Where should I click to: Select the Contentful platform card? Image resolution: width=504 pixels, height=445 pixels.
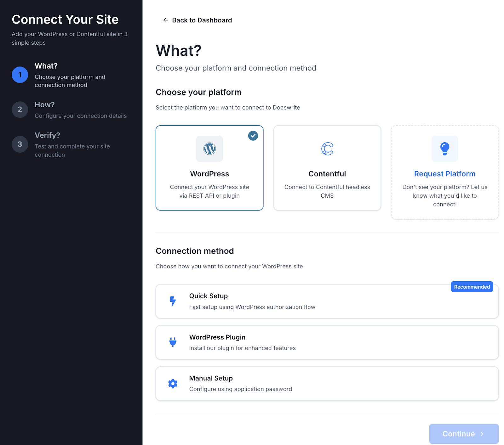327,168
